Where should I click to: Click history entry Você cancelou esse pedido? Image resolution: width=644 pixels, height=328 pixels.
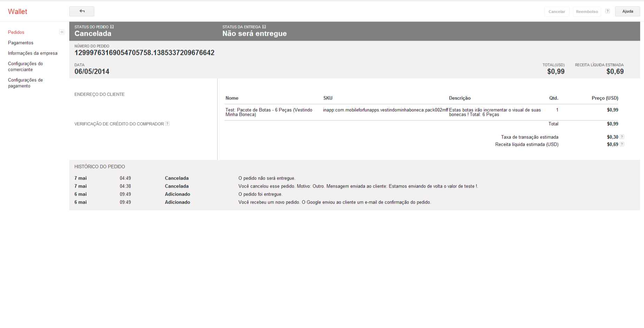click(x=358, y=186)
